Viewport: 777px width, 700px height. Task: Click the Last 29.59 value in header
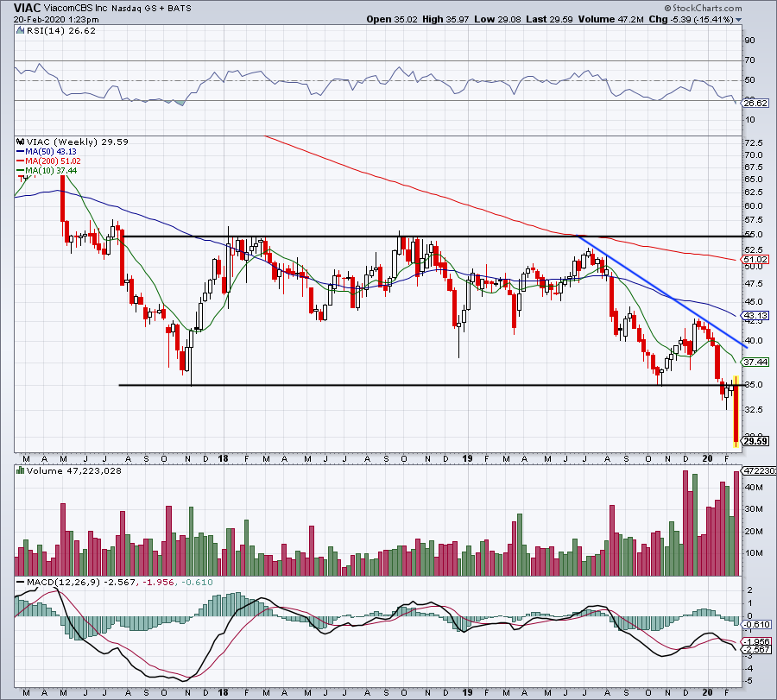[549, 19]
